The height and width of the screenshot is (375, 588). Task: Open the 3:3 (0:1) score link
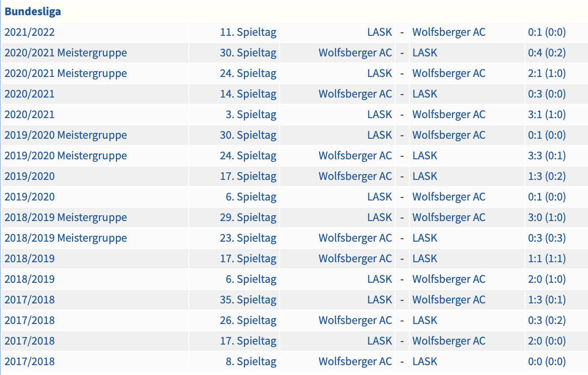point(547,156)
